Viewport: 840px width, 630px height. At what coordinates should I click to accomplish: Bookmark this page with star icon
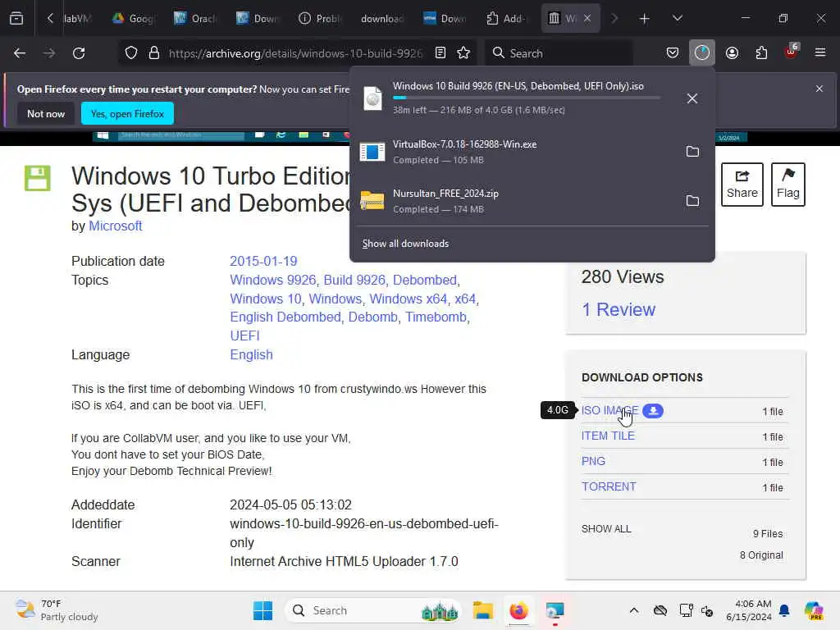point(463,53)
